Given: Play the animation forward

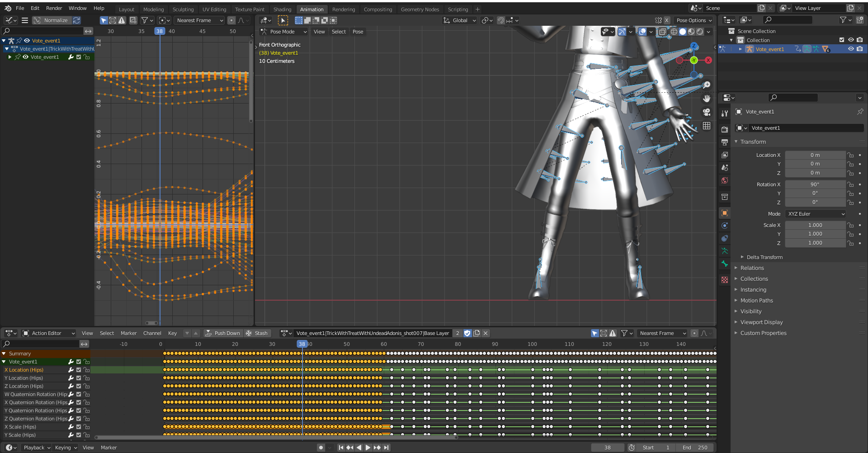Looking at the screenshot, I should click(x=368, y=448).
